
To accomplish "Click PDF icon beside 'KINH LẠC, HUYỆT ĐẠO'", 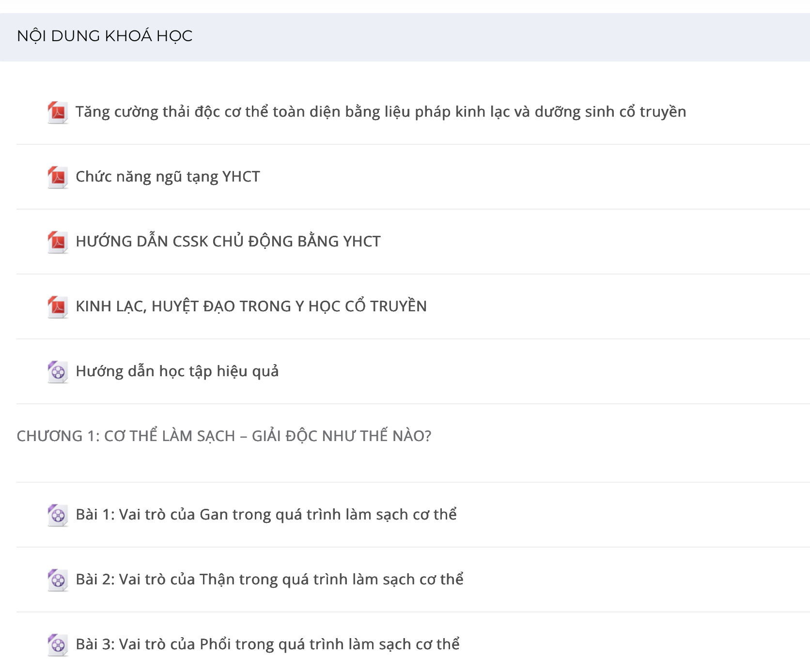I will [x=58, y=307].
